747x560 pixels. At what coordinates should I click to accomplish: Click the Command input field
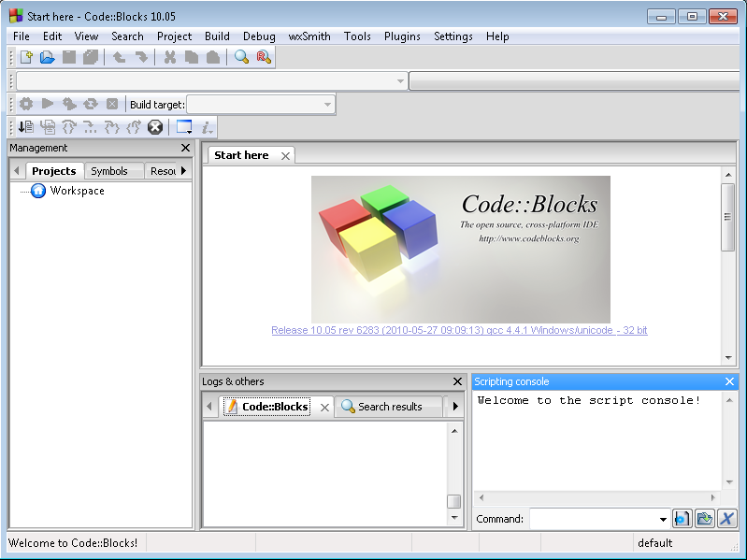pyautogui.click(x=594, y=519)
